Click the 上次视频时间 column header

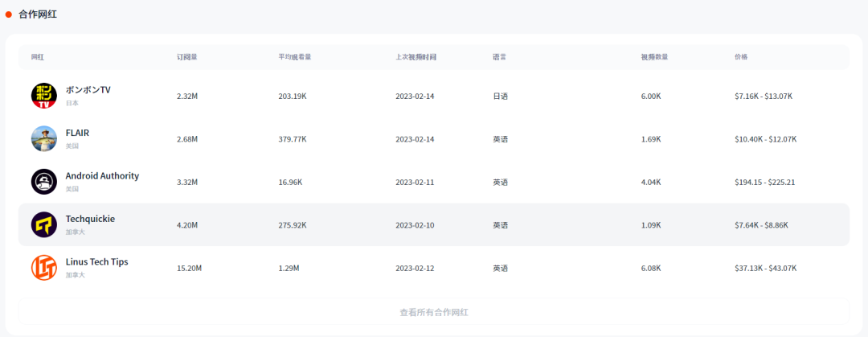click(x=416, y=57)
